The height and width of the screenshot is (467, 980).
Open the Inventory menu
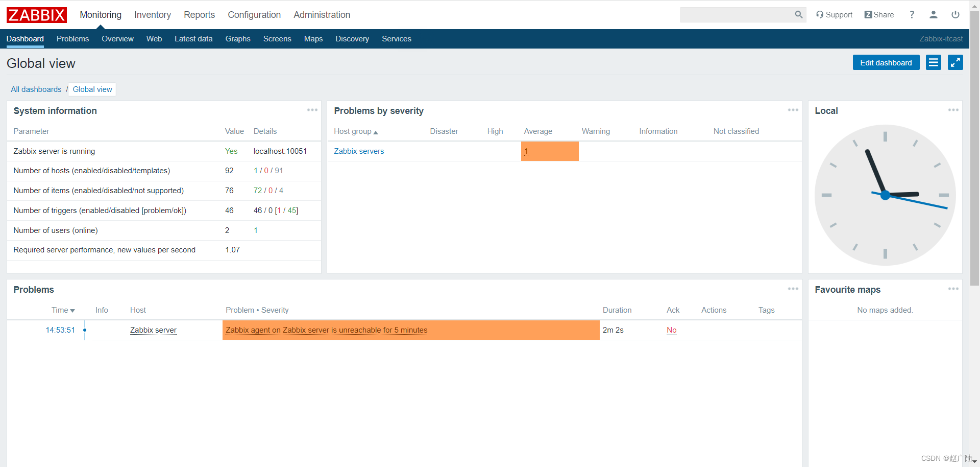pyautogui.click(x=153, y=15)
